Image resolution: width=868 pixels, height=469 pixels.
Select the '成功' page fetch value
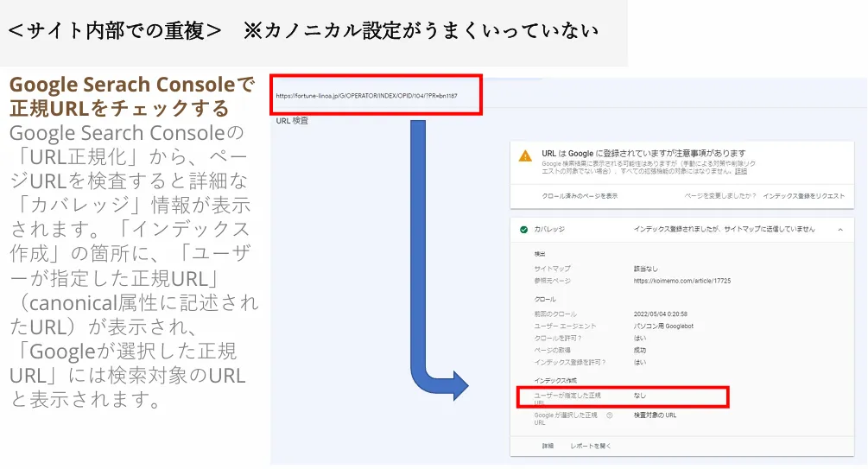pyautogui.click(x=639, y=350)
